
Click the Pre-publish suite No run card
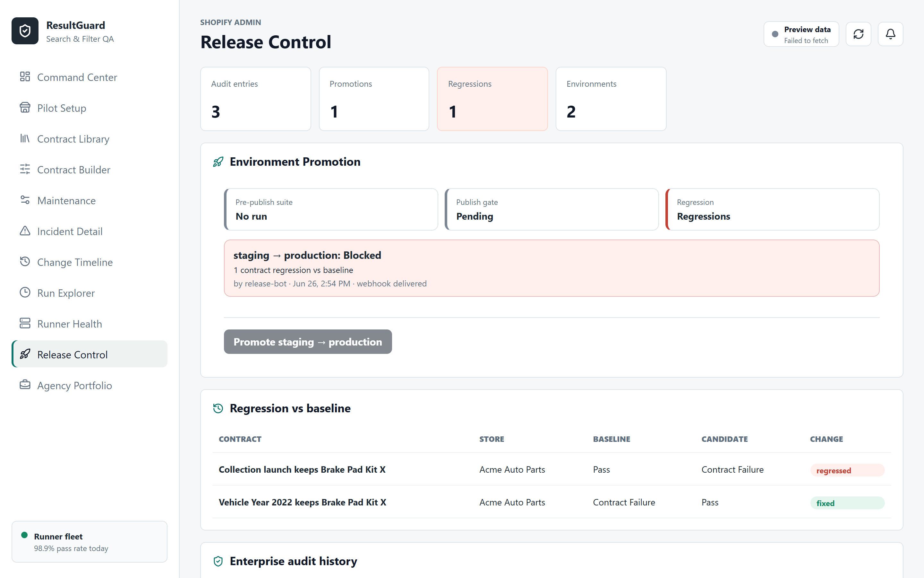331,209
